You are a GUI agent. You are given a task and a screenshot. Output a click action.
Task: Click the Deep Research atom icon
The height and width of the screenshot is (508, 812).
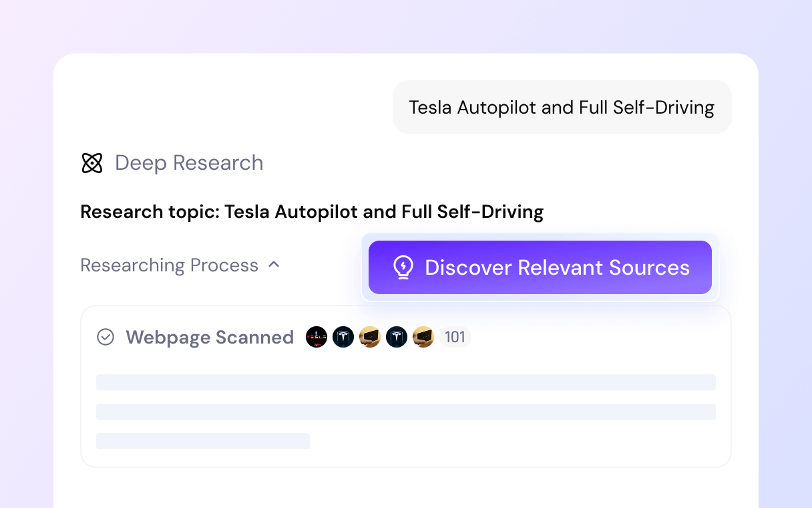[x=92, y=163]
